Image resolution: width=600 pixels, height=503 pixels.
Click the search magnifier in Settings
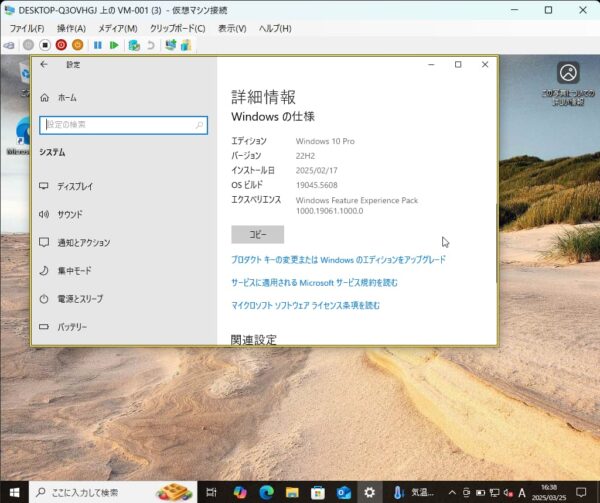pyautogui.click(x=199, y=125)
